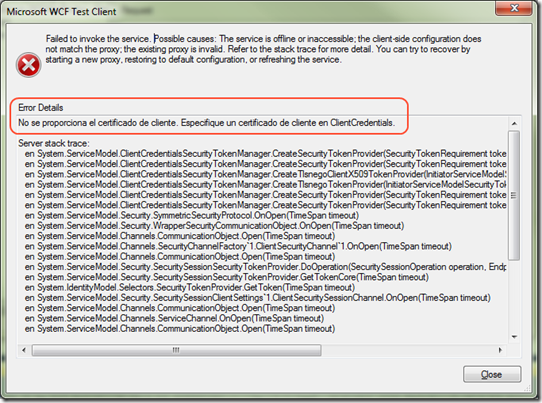Click the horizontal scrollbar right arrow

point(500,350)
